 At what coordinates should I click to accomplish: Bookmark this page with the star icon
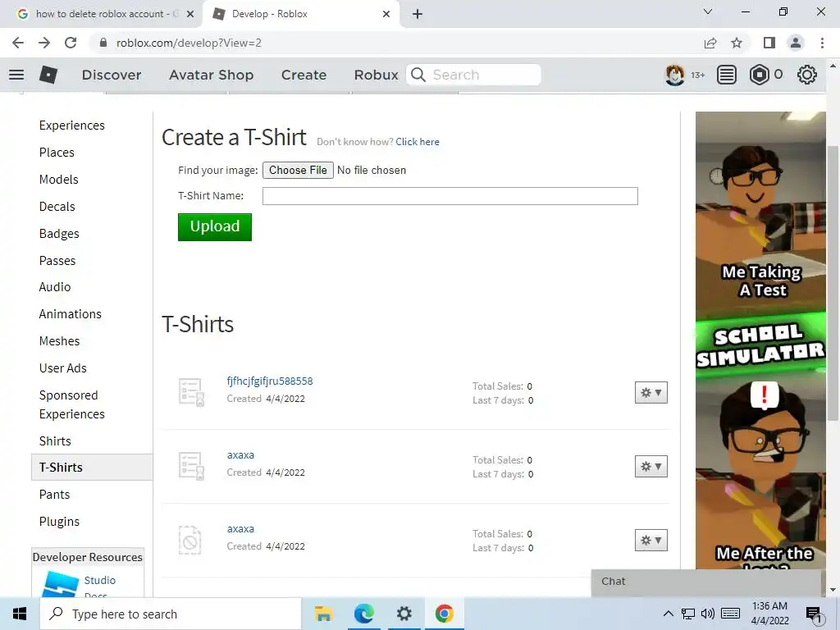[x=737, y=43]
